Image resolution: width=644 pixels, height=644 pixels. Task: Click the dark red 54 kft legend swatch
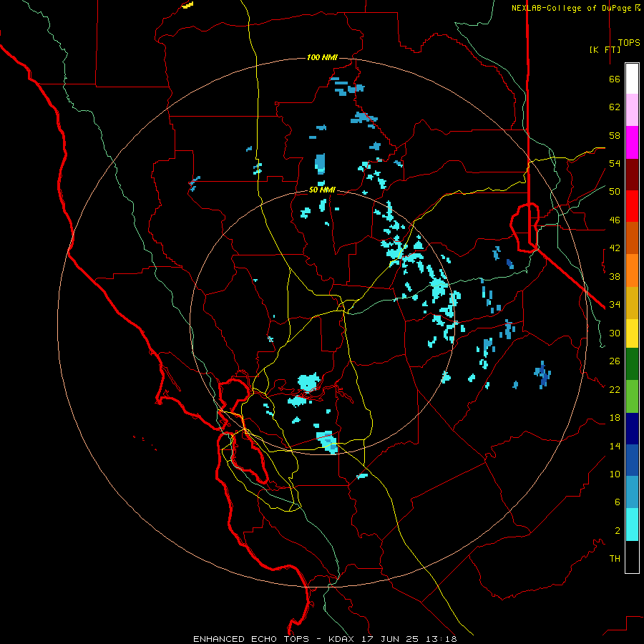(632, 175)
